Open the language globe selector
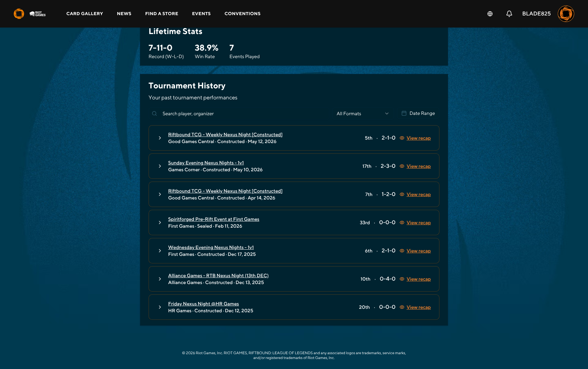 point(490,14)
